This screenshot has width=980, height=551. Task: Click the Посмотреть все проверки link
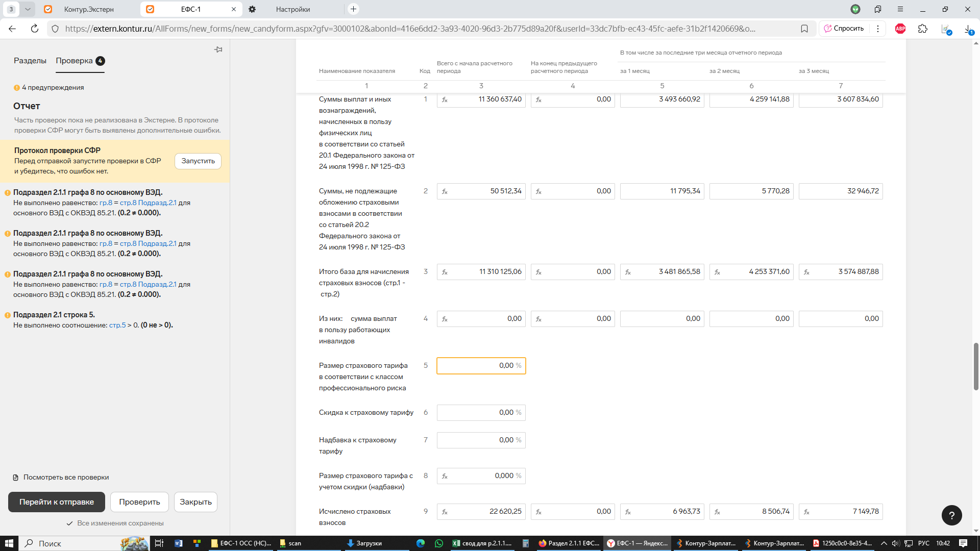(66, 478)
